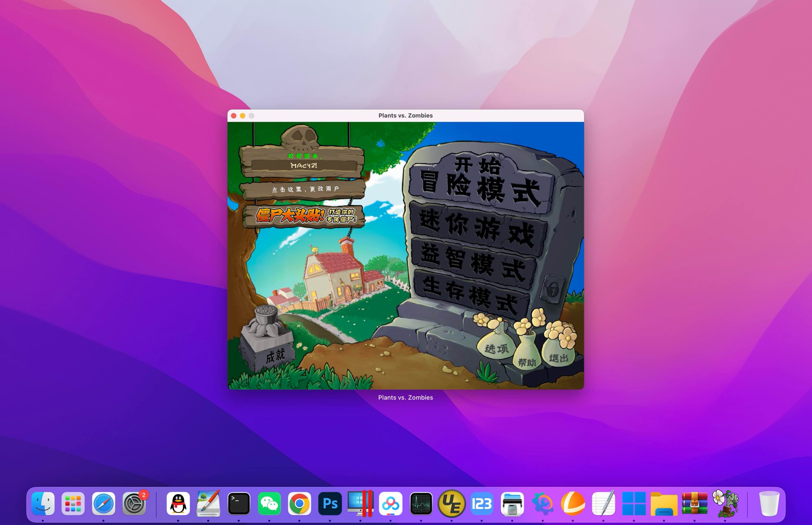Open the notepad with pen icon
812x525 pixels.
[x=603, y=504]
